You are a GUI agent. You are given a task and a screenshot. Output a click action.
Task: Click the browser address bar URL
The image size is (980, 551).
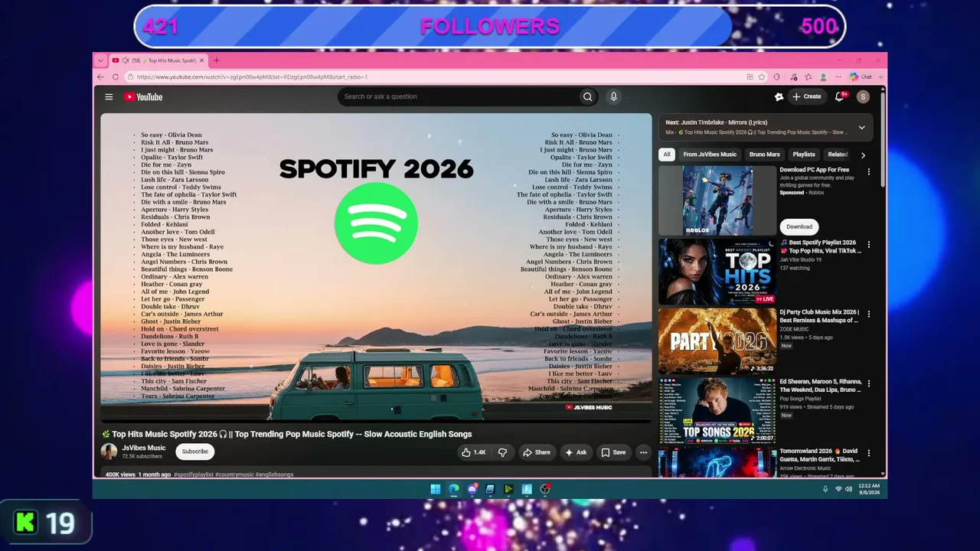(x=253, y=77)
